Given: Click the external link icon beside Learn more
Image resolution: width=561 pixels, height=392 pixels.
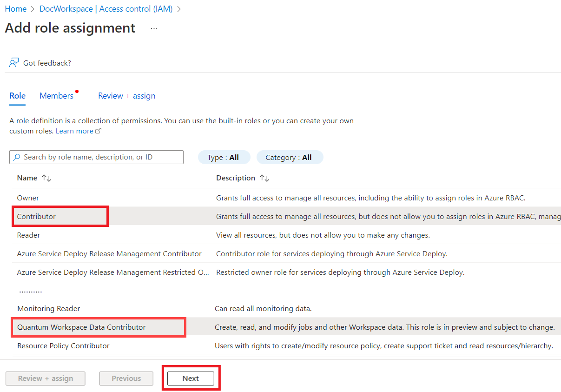Looking at the screenshot, I should coord(98,131).
